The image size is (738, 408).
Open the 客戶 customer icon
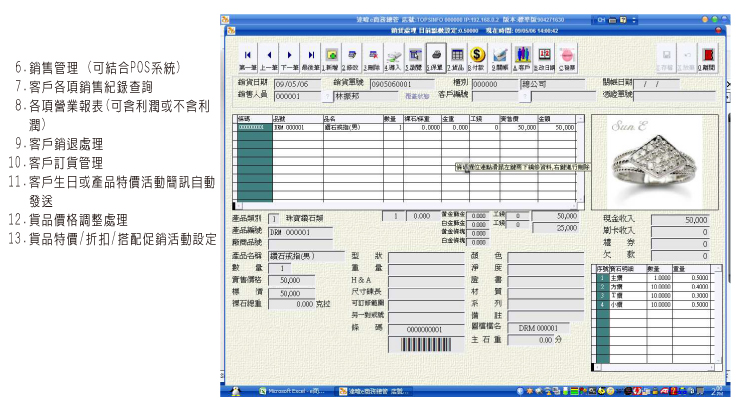pos(521,55)
